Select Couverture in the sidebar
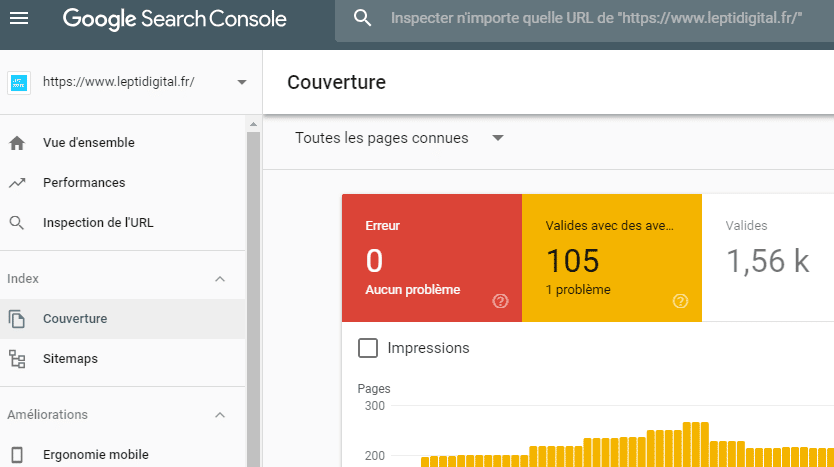The image size is (834, 467). [x=123, y=319]
